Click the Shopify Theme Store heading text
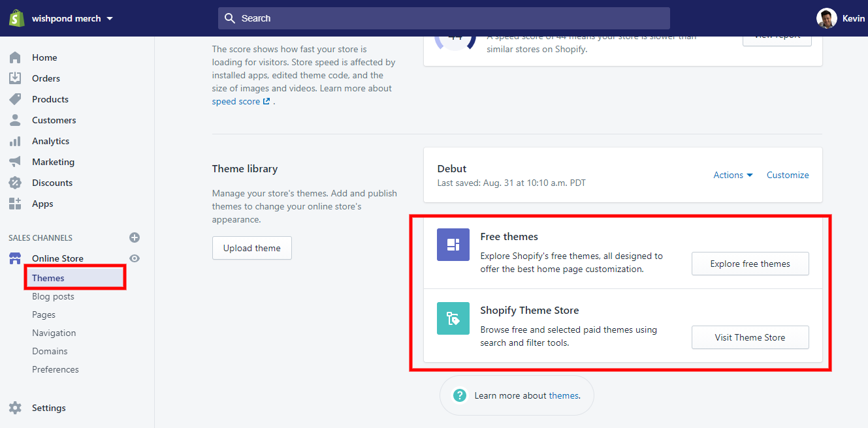Screen dimensions: 868x428 [x=530, y=310]
